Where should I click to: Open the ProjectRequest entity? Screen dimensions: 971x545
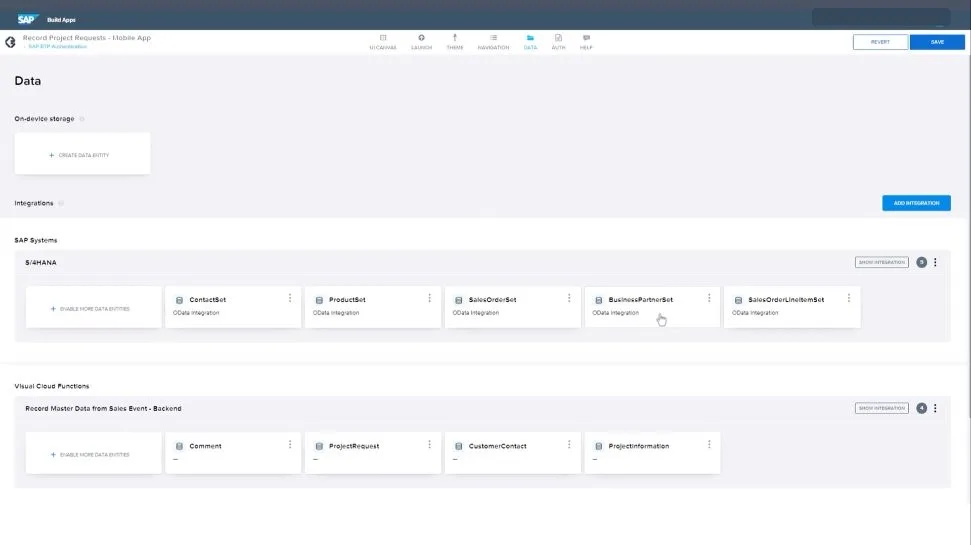[x=373, y=453]
